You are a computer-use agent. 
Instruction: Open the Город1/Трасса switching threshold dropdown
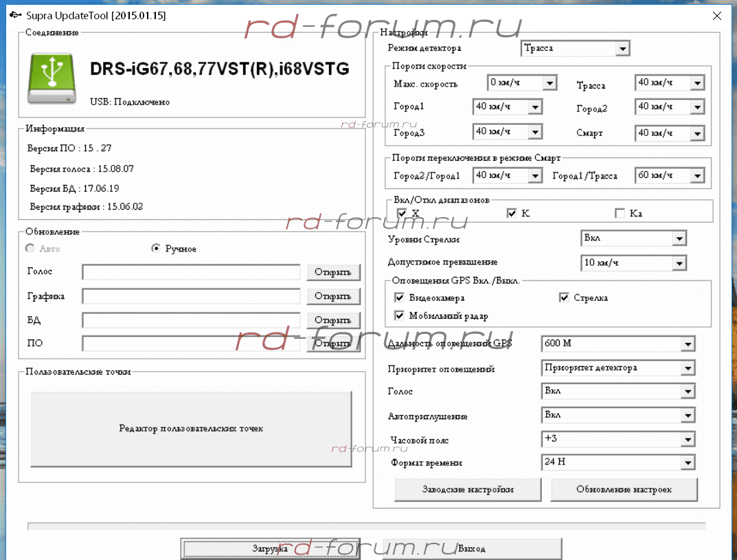click(669, 175)
